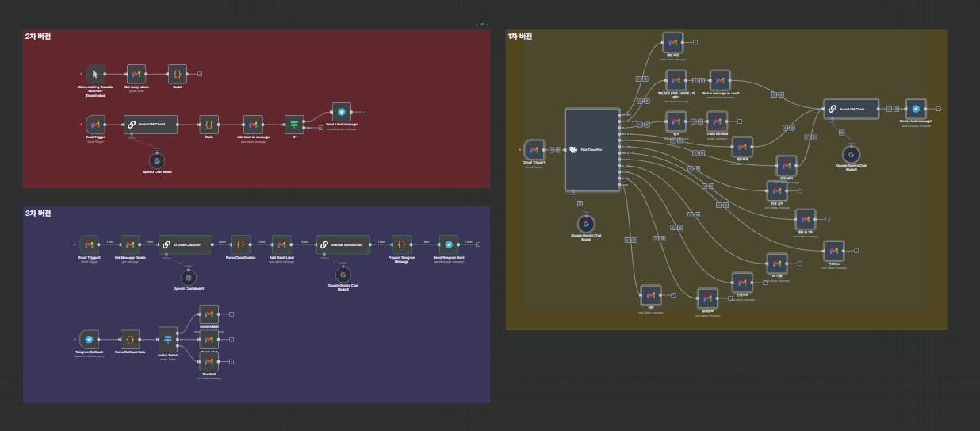Select the AI Email Summarizer node
Image resolution: width=980 pixels, height=431 pixels.
(343, 245)
